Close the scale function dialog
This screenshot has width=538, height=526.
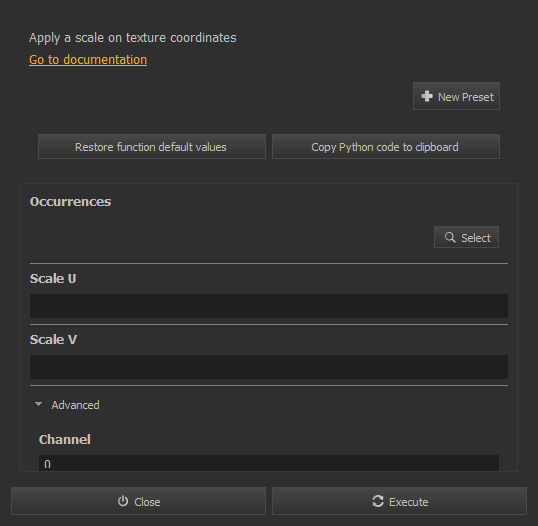click(x=138, y=501)
